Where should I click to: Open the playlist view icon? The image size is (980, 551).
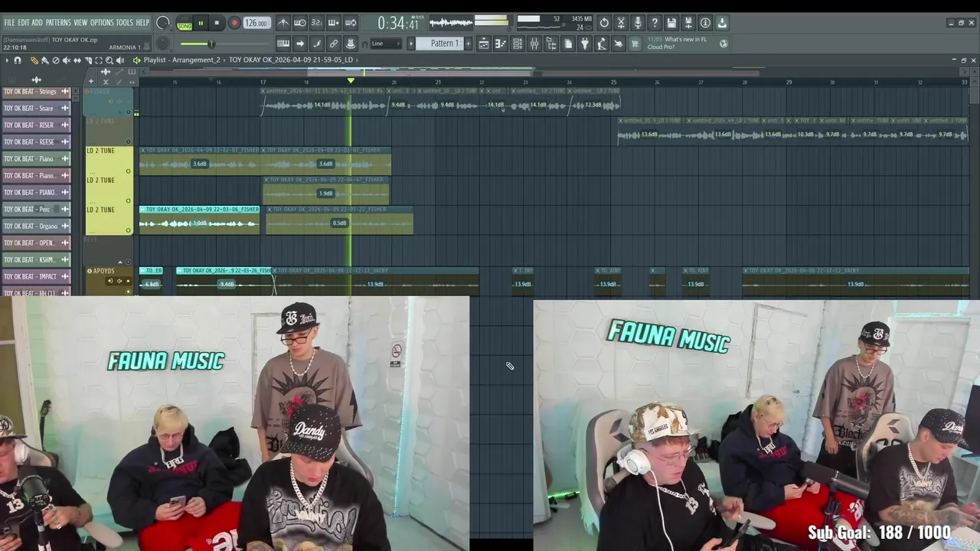[484, 44]
